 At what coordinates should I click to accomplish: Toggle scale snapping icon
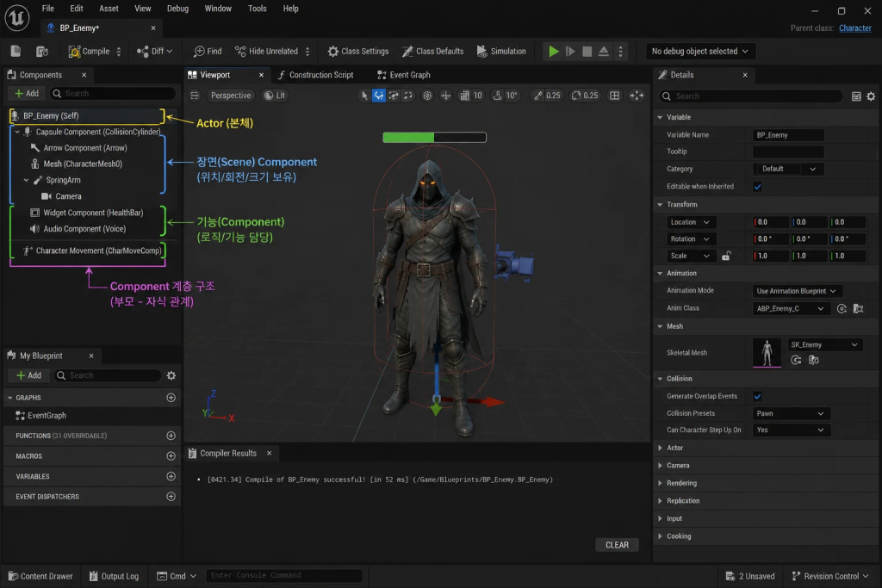click(x=538, y=96)
